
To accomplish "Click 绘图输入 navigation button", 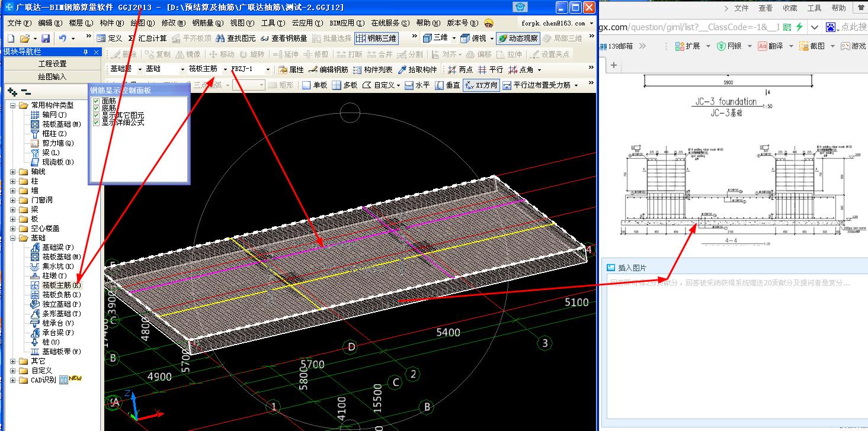I will [52, 76].
